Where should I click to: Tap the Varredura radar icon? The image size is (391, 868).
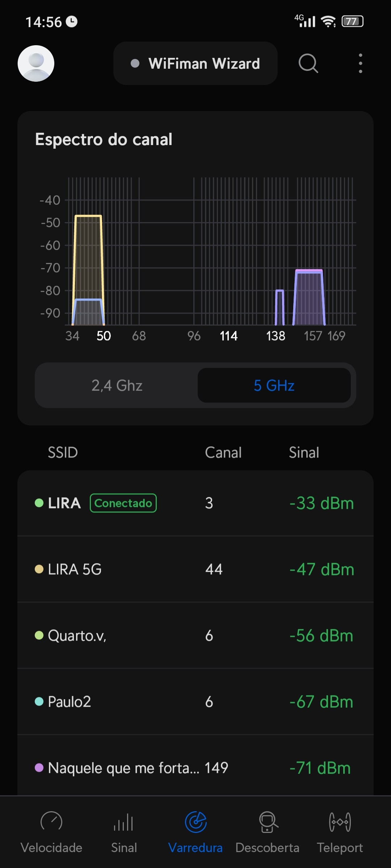195,822
